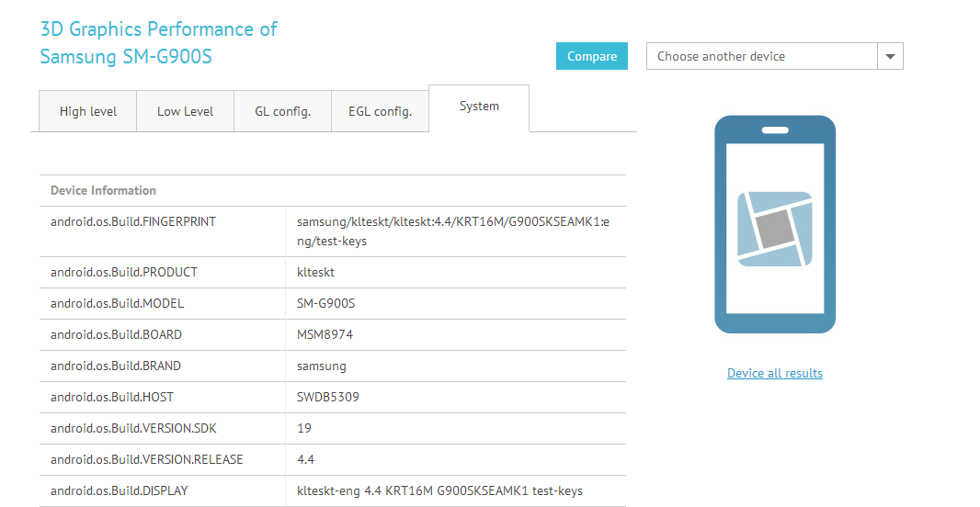The width and height of the screenshot is (980, 507).
Task: Click the blue Compare button
Action: point(591,56)
